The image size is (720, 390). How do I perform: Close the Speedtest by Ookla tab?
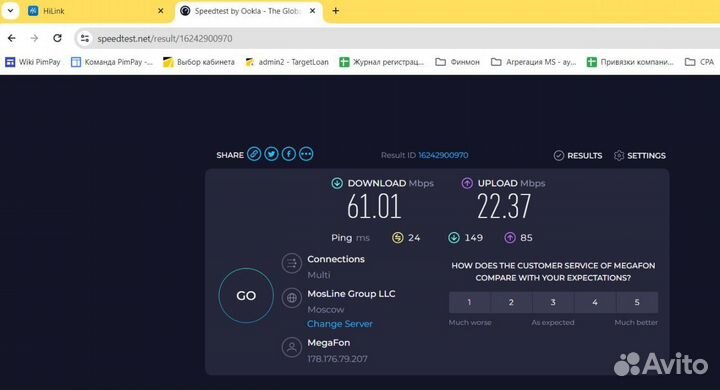[313, 11]
